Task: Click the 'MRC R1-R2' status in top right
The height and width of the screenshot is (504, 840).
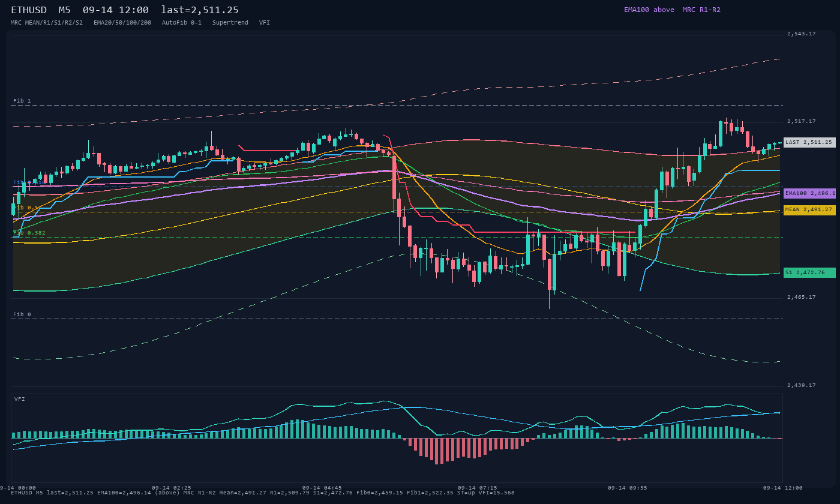Action: click(701, 10)
